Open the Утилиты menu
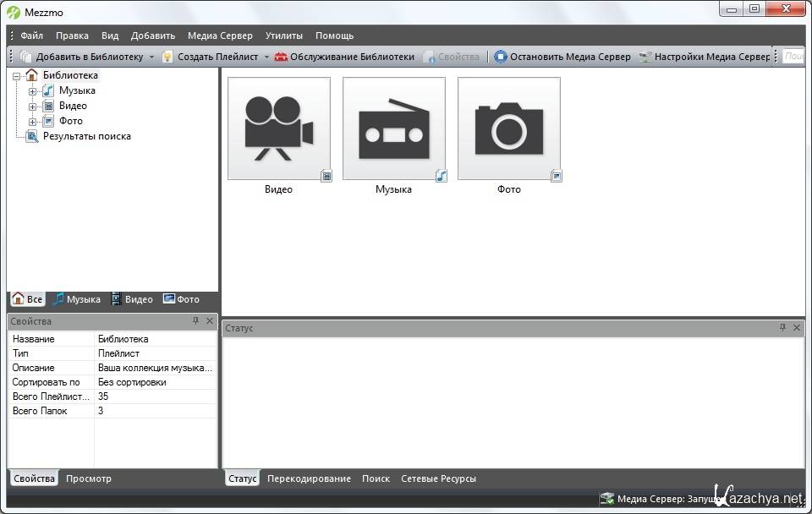812x514 pixels. pyautogui.click(x=283, y=36)
